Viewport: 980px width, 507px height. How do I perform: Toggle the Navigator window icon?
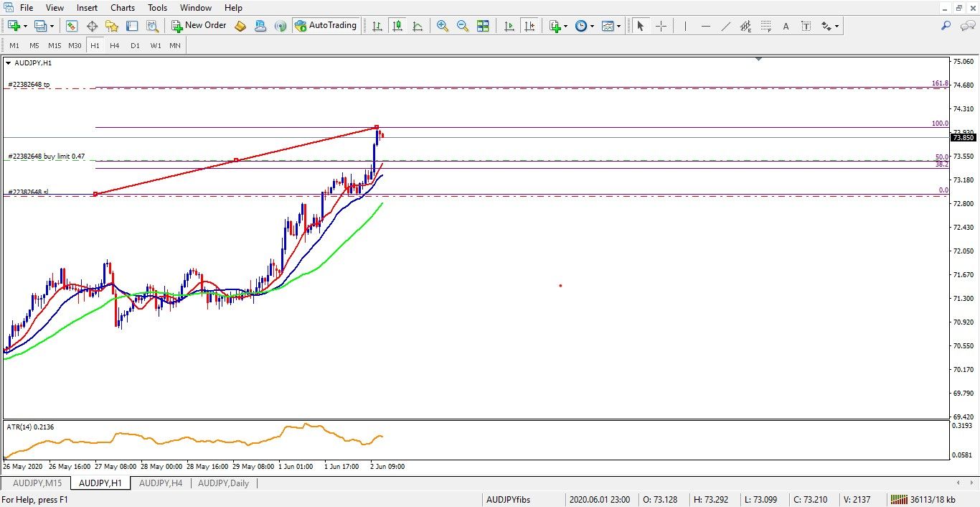112,26
